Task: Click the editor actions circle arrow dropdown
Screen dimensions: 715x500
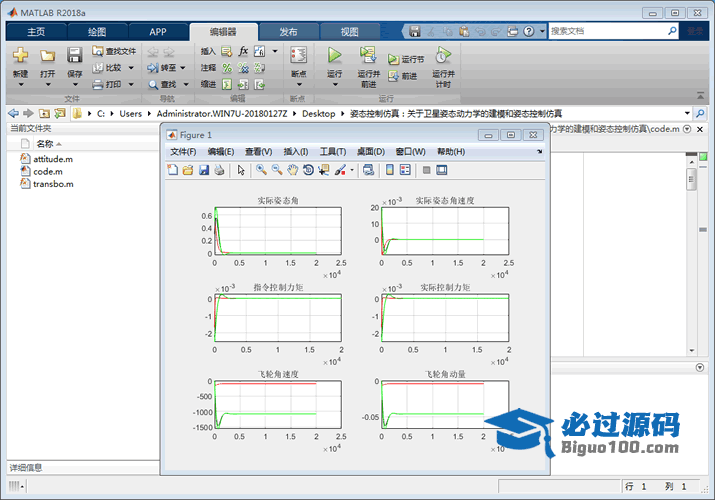Action: pos(687,129)
